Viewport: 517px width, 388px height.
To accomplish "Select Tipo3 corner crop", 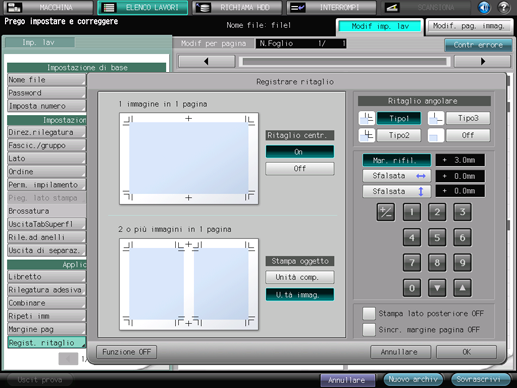I will pos(468,118).
